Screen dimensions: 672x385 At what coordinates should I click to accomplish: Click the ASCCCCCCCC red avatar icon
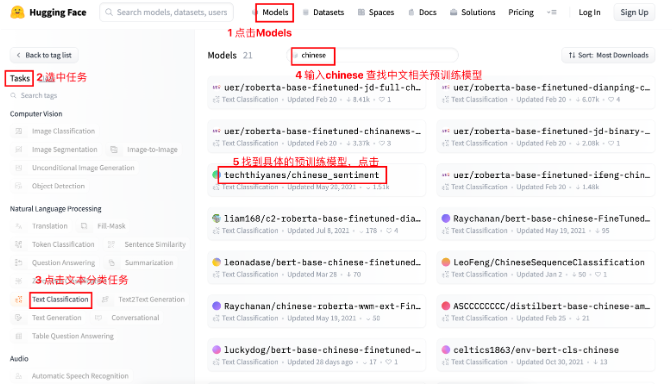pos(446,306)
